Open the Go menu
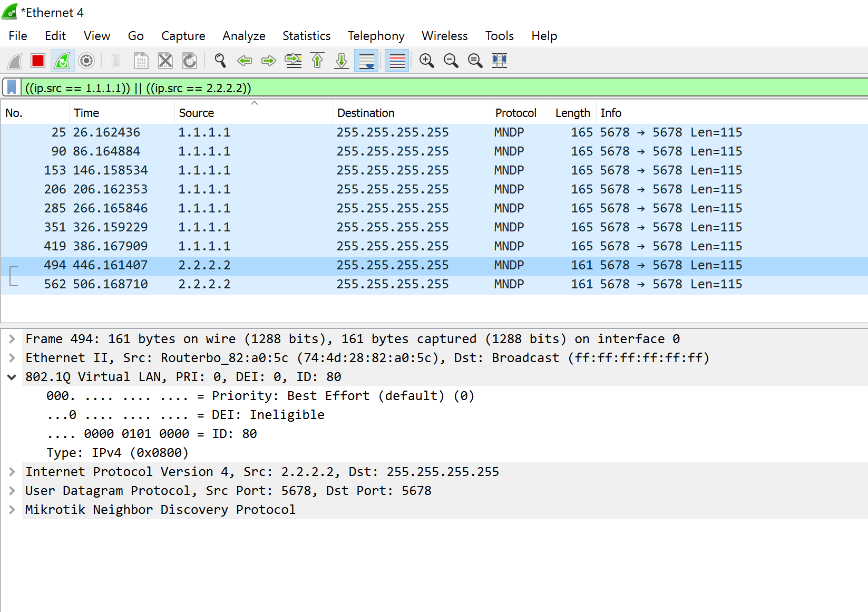 pyautogui.click(x=136, y=36)
